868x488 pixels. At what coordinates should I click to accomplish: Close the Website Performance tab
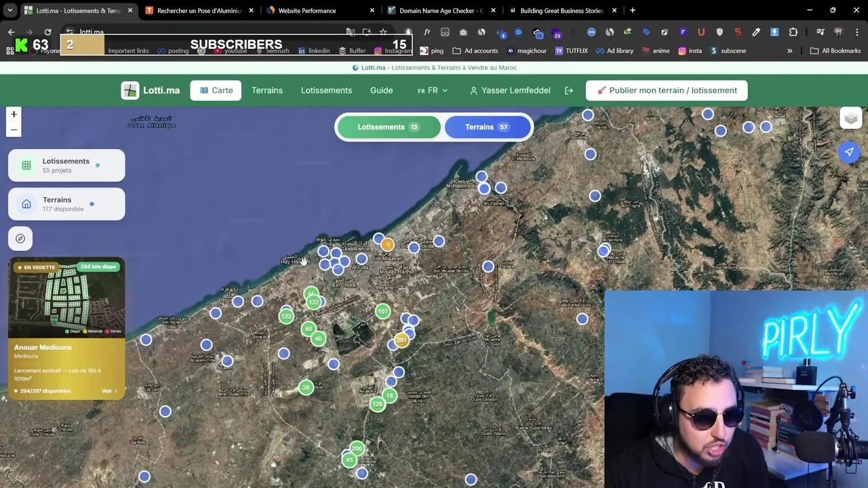[372, 10]
